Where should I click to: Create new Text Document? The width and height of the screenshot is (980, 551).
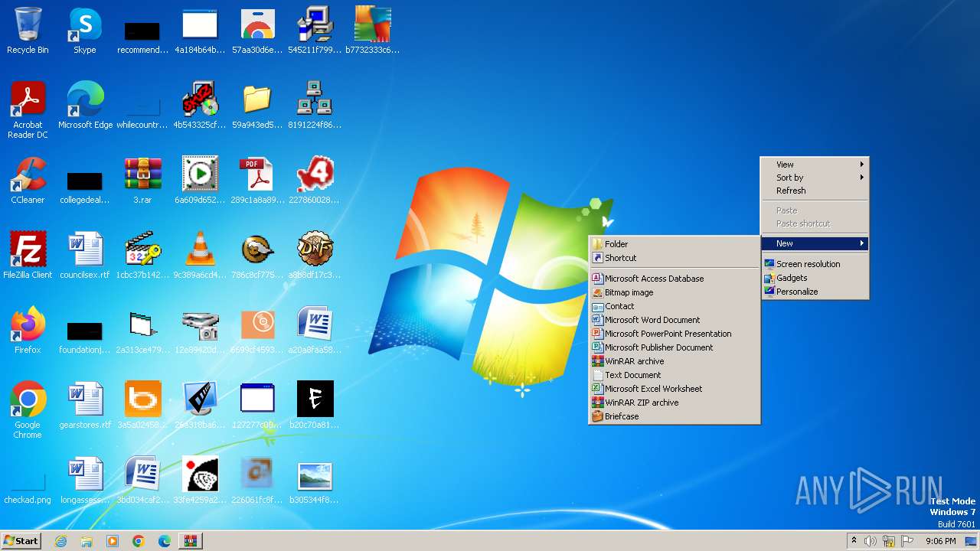click(674, 375)
